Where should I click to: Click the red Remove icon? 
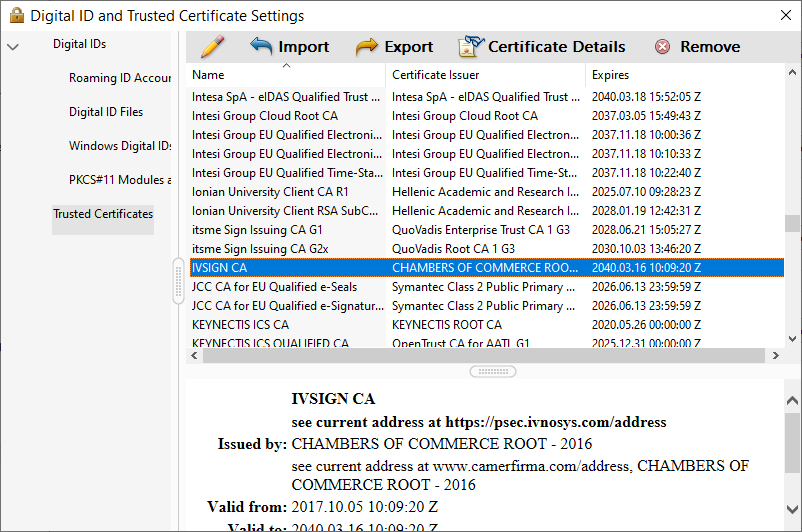point(662,47)
